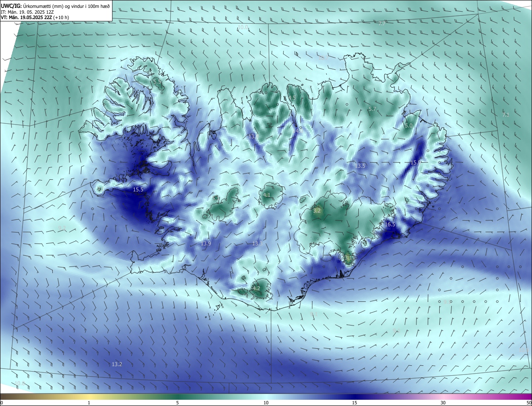Click the 5.5 value in the Westfjords
Image resolution: width=532 pixels, height=406 pixels.
(158, 82)
